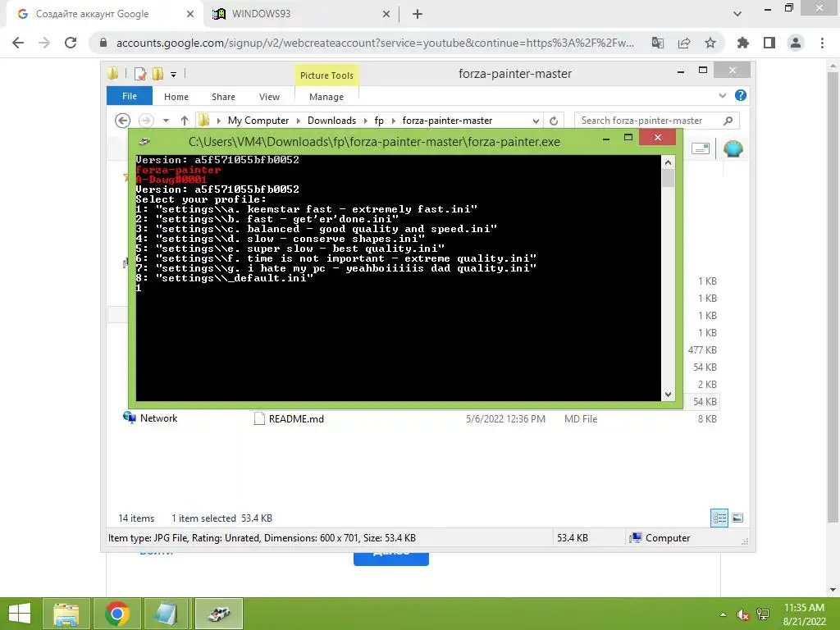This screenshot has height=630, width=840.
Task: Switch to large thumbnails view icon
Action: 737,518
